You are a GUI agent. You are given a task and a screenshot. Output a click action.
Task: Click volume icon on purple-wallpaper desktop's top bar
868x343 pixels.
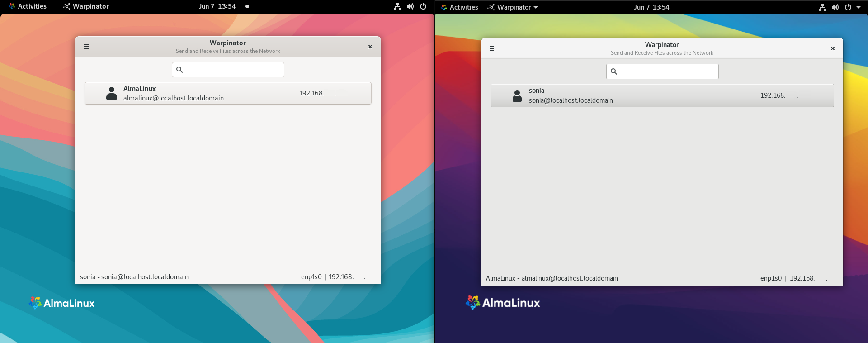835,7
